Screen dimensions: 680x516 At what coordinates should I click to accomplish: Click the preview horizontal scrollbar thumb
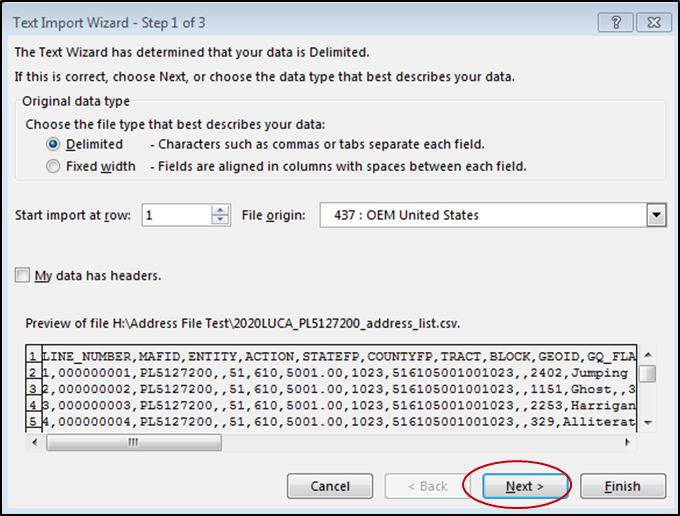pos(134,442)
